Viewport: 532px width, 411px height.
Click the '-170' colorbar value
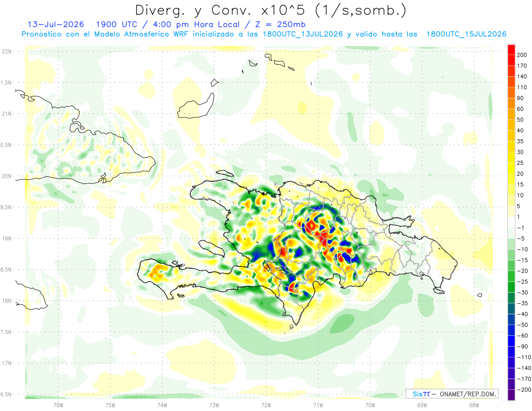[x=524, y=379]
